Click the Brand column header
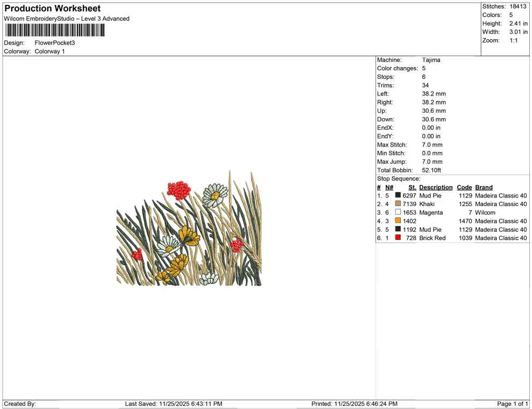The image size is (532, 409). pyautogui.click(x=484, y=187)
